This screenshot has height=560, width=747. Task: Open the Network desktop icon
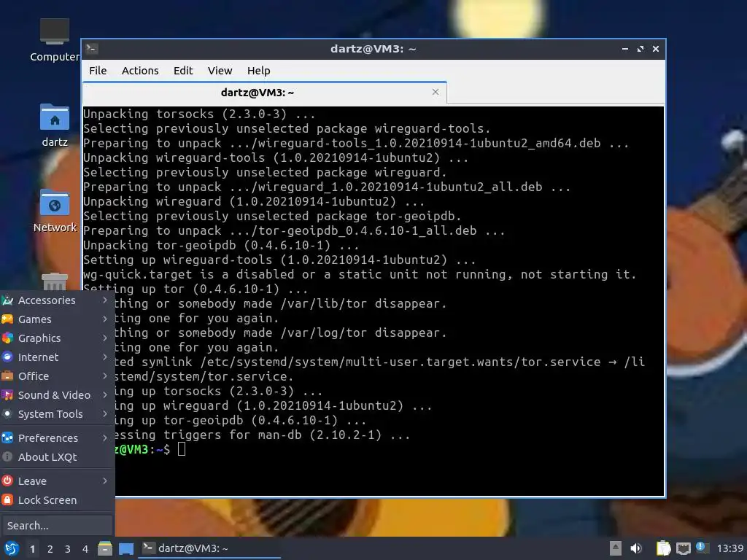pos(54,211)
